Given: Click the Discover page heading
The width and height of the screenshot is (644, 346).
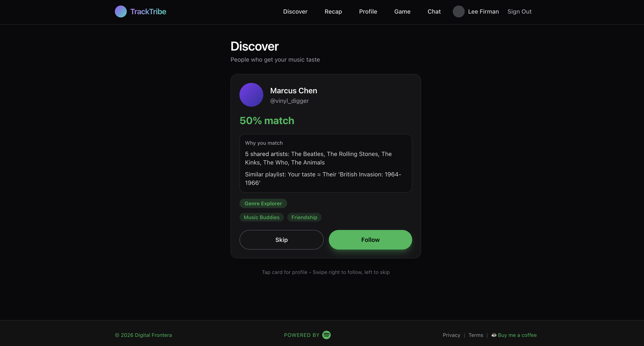Looking at the screenshot, I should pyautogui.click(x=254, y=46).
